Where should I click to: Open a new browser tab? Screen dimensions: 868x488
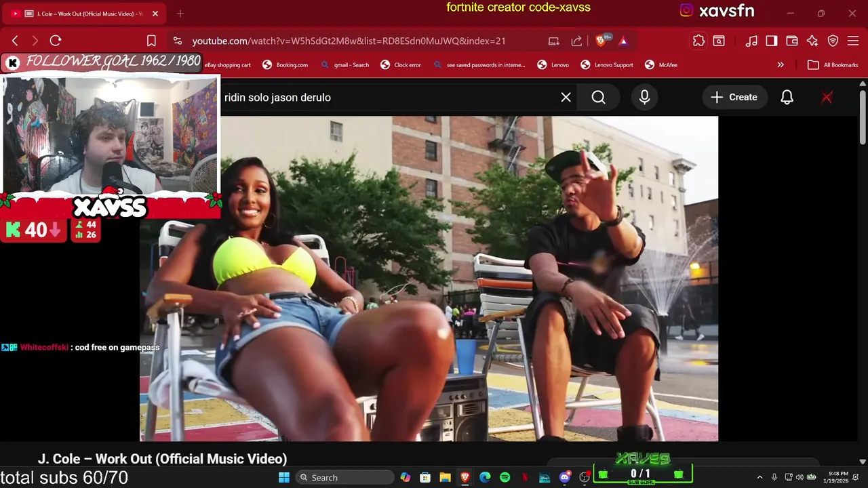[180, 14]
